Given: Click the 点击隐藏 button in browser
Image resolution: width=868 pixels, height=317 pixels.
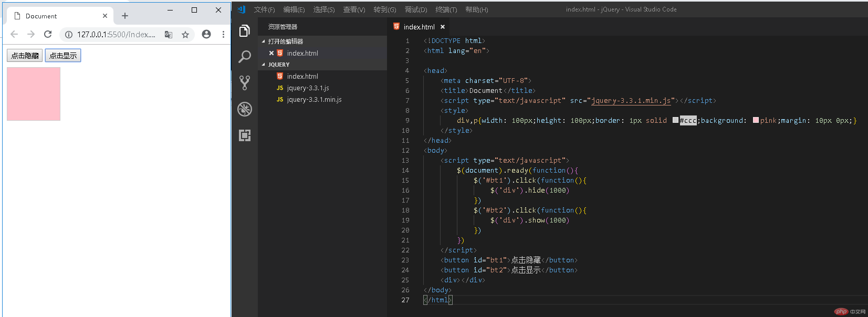Looking at the screenshot, I should [x=25, y=55].
